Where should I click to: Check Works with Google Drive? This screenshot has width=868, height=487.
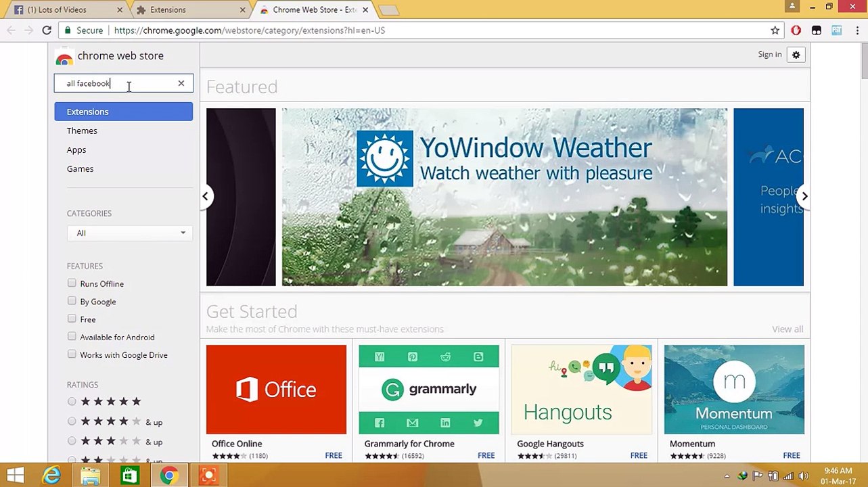[x=72, y=354]
